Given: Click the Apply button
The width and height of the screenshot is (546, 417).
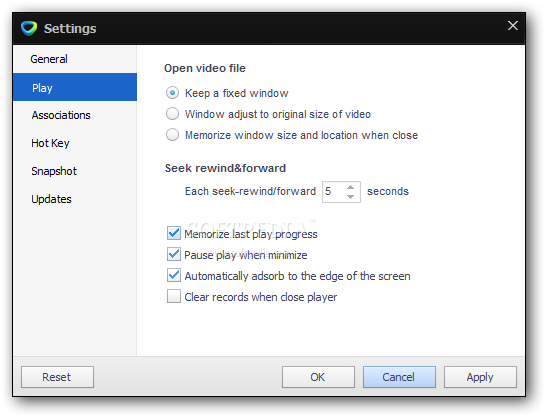Looking at the screenshot, I should (x=480, y=377).
